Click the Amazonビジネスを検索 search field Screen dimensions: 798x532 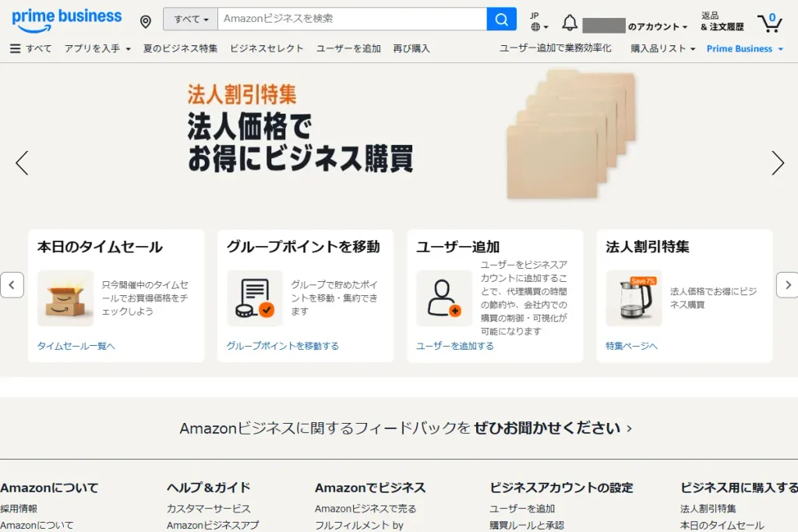tap(351, 19)
